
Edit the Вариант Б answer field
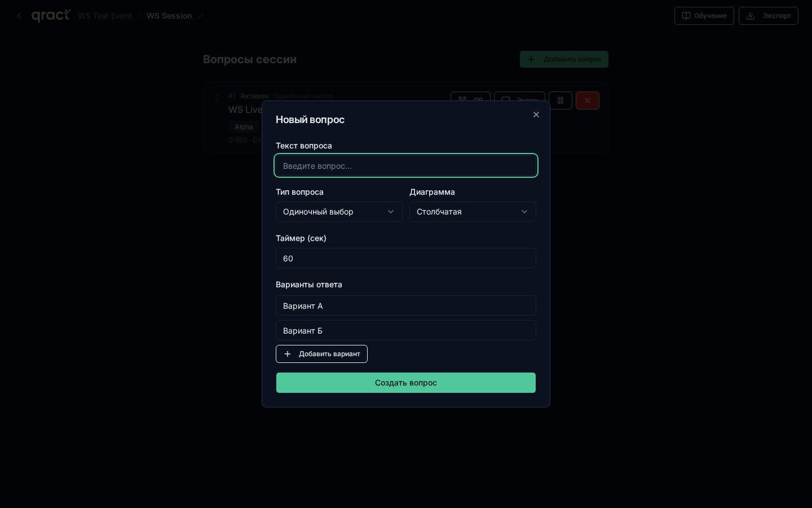pos(405,330)
